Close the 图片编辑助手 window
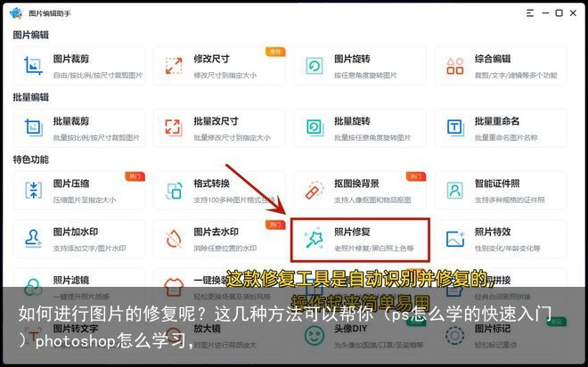The image size is (588, 367). pos(573,13)
